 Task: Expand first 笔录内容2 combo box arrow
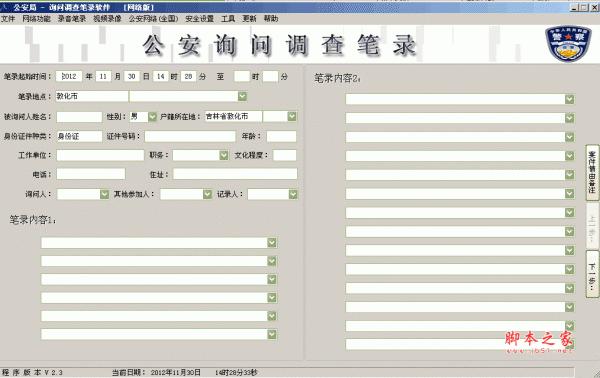pyautogui.click(x=569, y=99)
